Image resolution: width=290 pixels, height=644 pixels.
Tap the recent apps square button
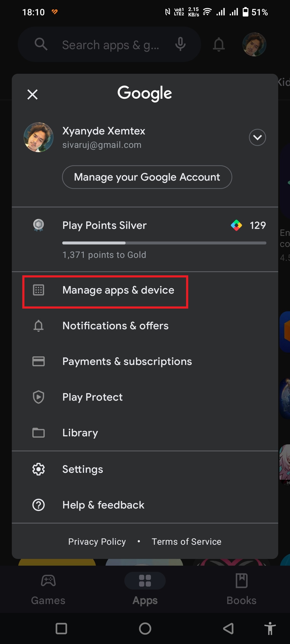pyautogui.click(x=61, y=628)
